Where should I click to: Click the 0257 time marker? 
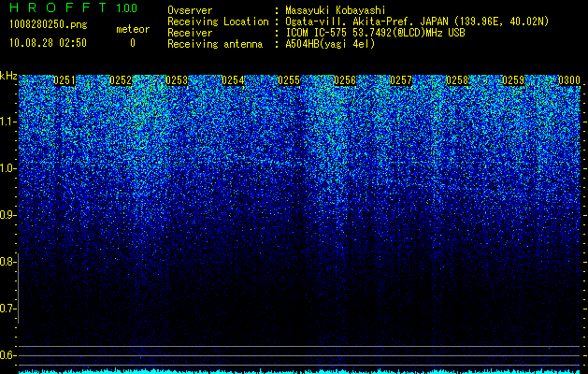pos(401,80)
